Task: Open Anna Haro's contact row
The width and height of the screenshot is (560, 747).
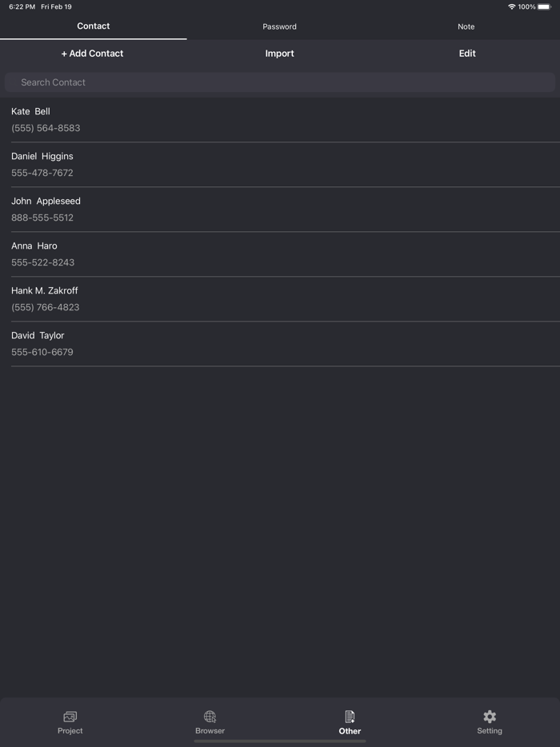Action: (x=280, y=254)
